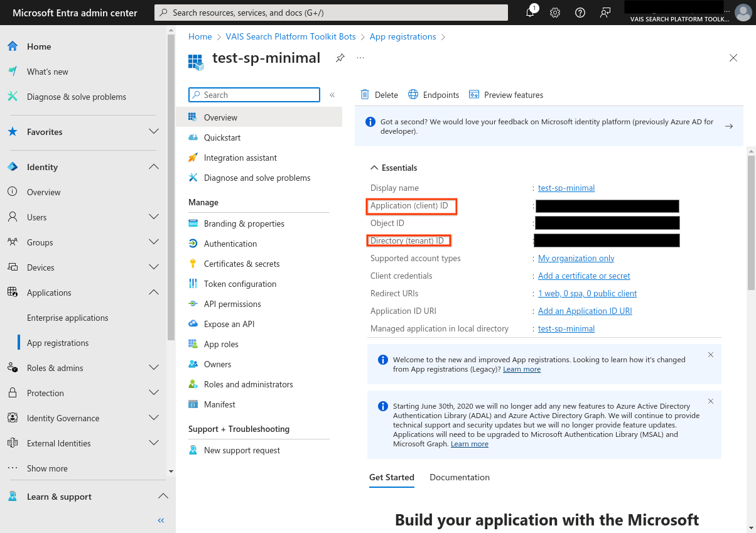Screen dimensions: 756x533
Task: Open the My organization only link
Action: pos(576,258)
